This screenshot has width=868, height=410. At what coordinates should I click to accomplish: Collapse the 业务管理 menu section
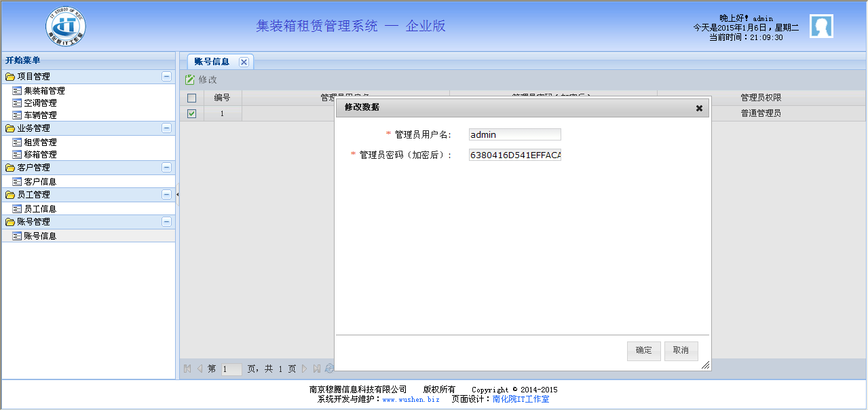[x=166, y=128]
